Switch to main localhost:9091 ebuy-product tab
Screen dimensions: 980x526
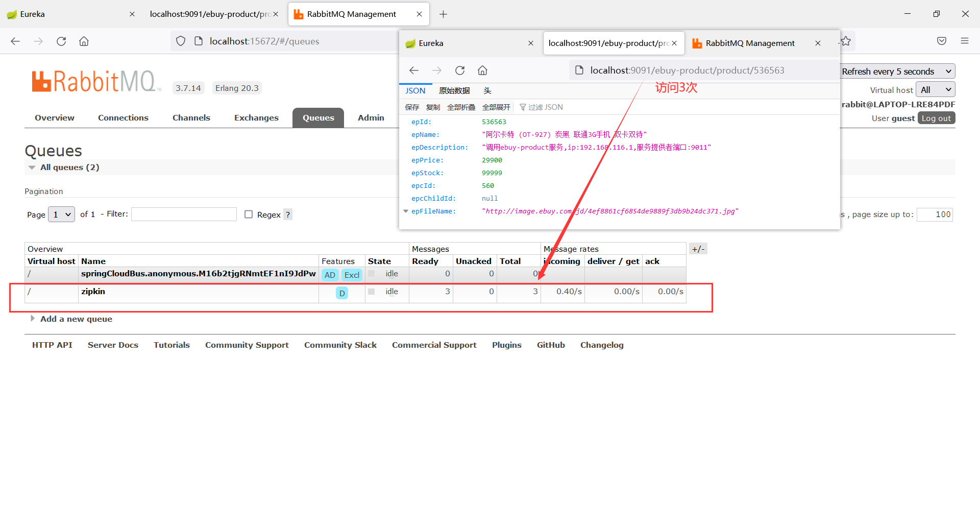(213, 14)
